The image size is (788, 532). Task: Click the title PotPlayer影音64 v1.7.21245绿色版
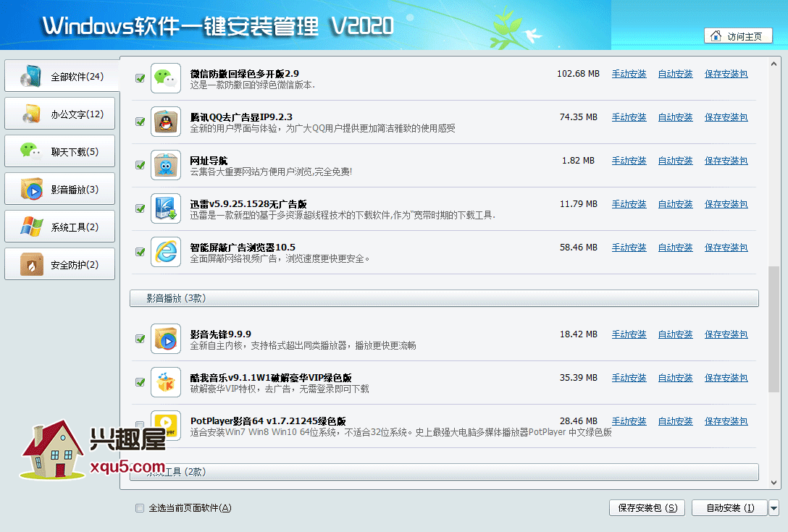point(268,421)
